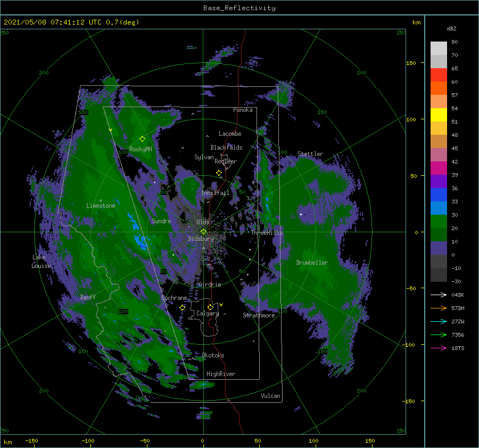This screenshot has height=448, width=479.
Task: Click the blue high-reflectivity cell west of Didsbury
Action: click(x=139, y=241)
